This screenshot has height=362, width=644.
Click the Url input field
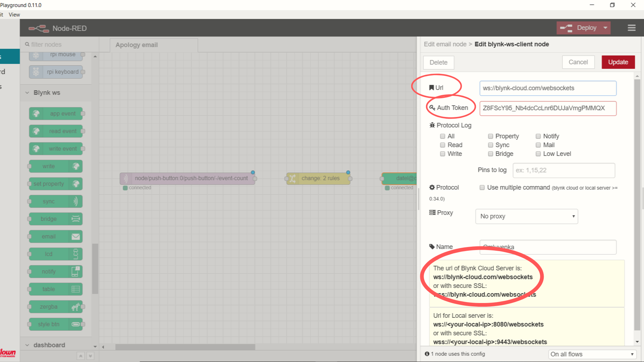[548, 88]
